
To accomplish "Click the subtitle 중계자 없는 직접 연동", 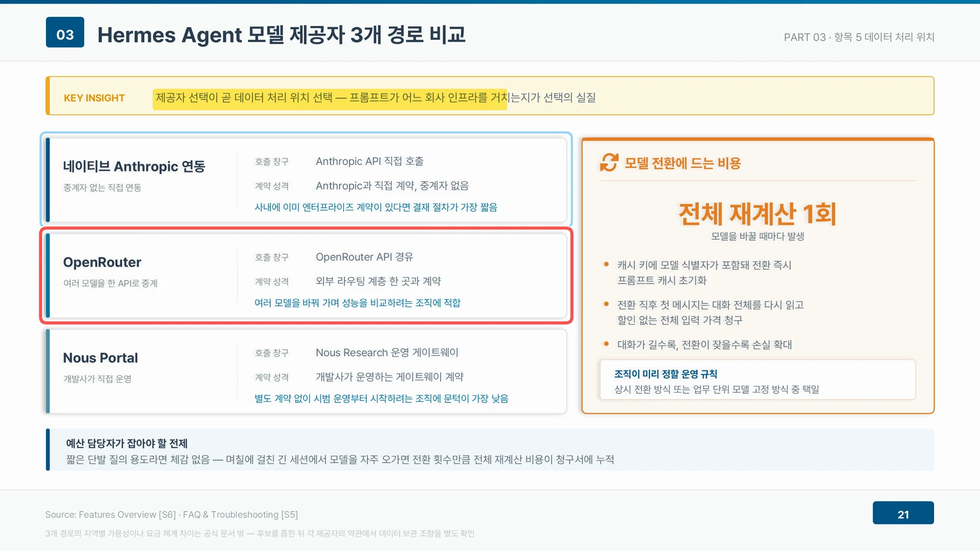I will 102,188.
